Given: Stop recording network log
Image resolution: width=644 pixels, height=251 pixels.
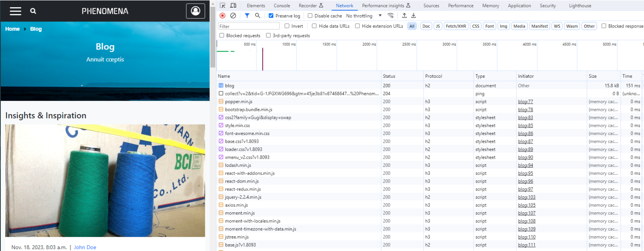Looking at the screenshot, I should [x=223, y=16].
